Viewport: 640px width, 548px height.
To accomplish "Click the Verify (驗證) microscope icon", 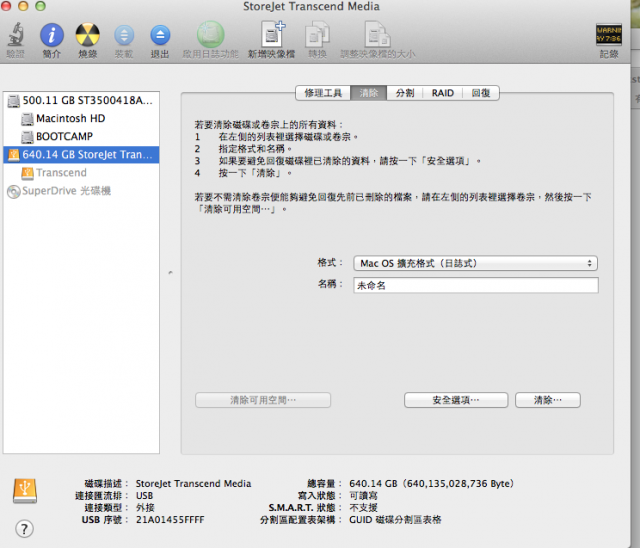I will pos(16,35).
